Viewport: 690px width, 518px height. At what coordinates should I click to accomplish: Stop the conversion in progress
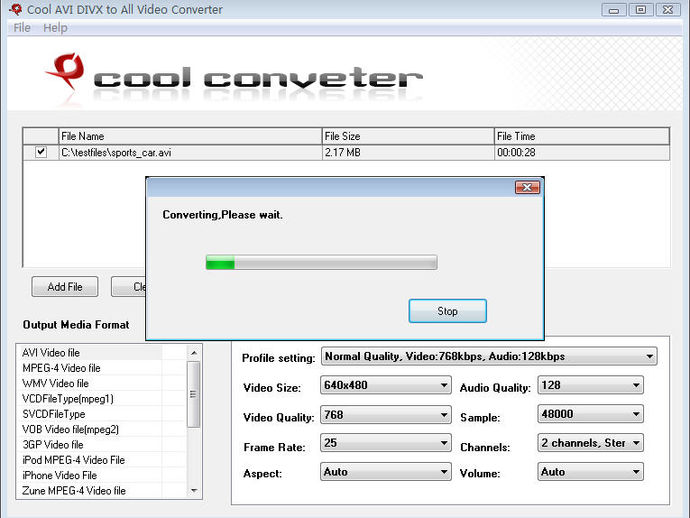click(448, 311)
